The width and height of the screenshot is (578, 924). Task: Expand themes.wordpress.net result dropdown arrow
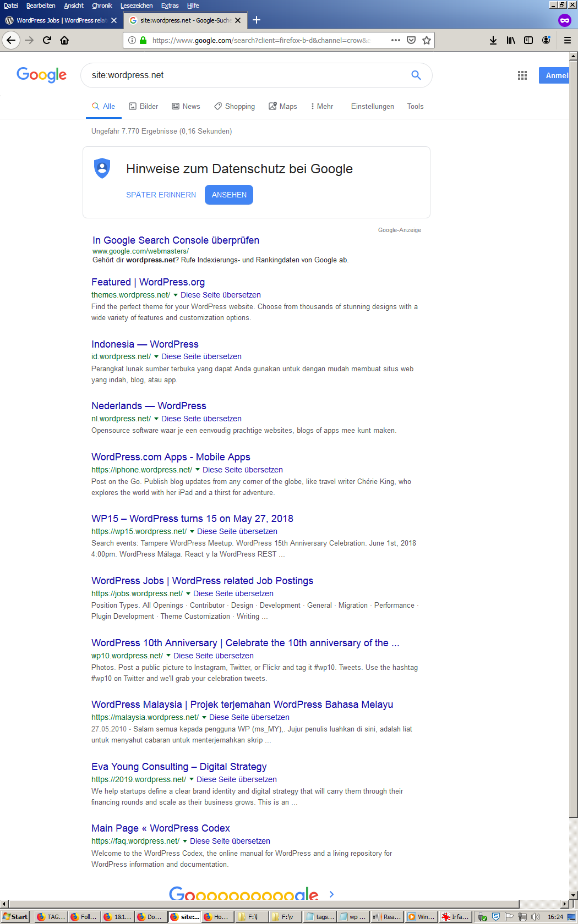click(x=176, y=295)
